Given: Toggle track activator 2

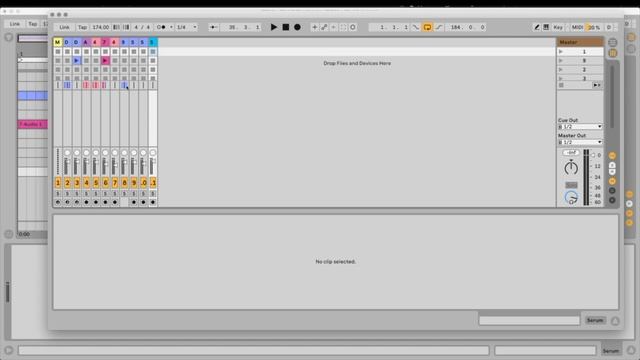Looking at the screenshot, I should pos(67,183).
